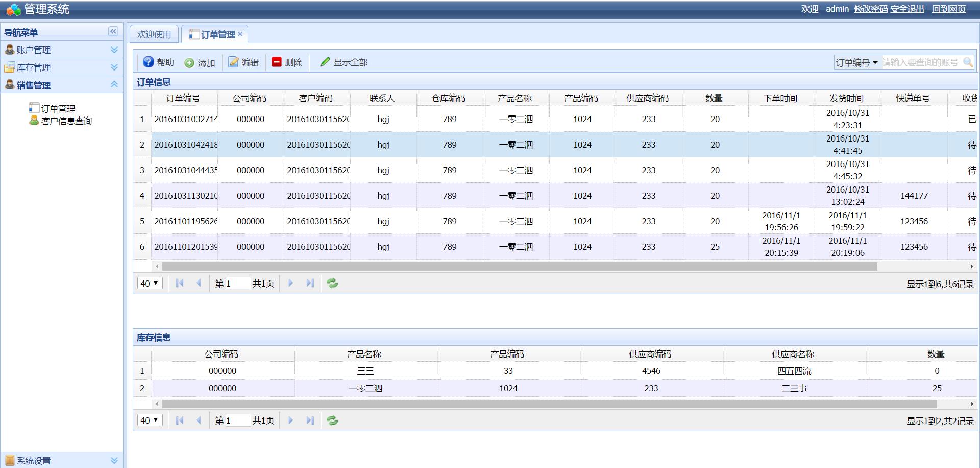Close the 订单管理 tab
The height and width of the screenshot is (468, 980).
240,34
